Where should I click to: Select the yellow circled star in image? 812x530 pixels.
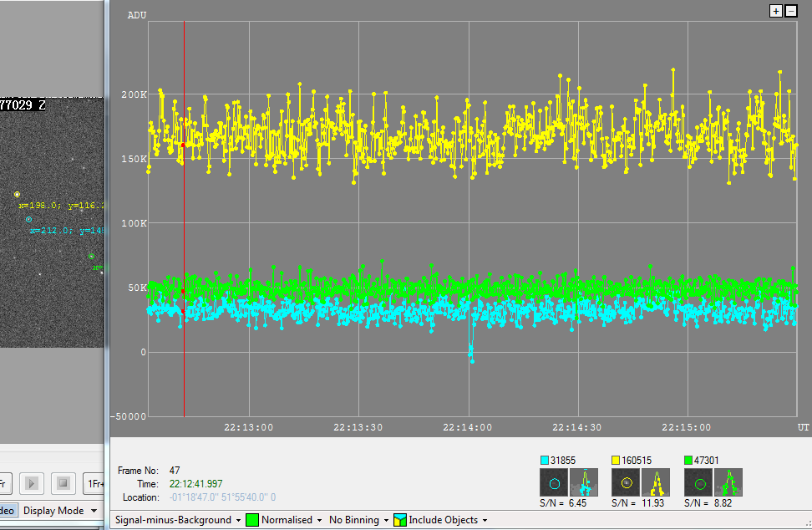(17, 194)
